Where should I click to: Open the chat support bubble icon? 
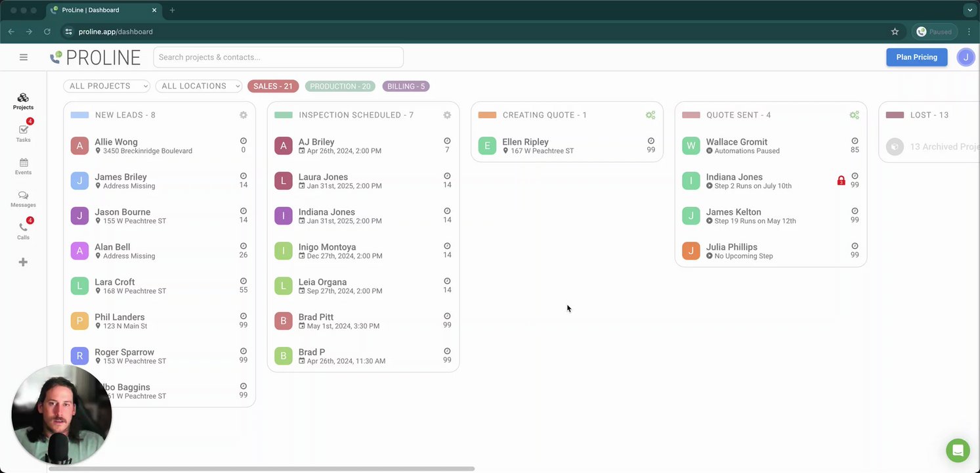point(958,451)
